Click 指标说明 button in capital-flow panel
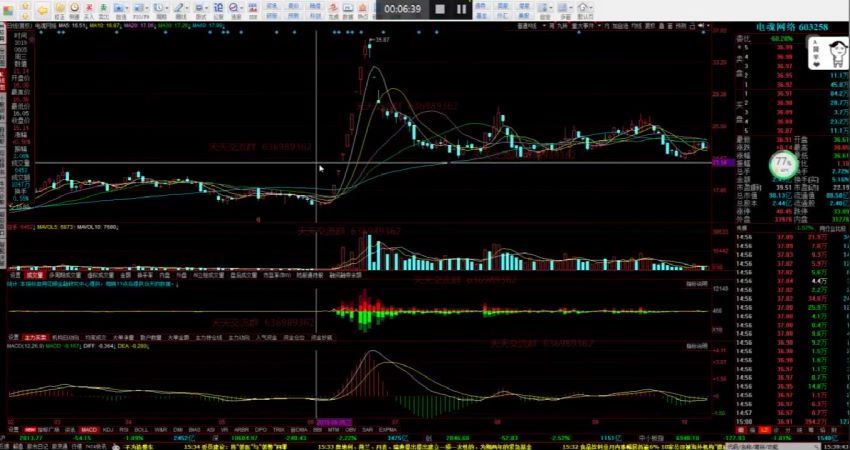 (697, 284)
